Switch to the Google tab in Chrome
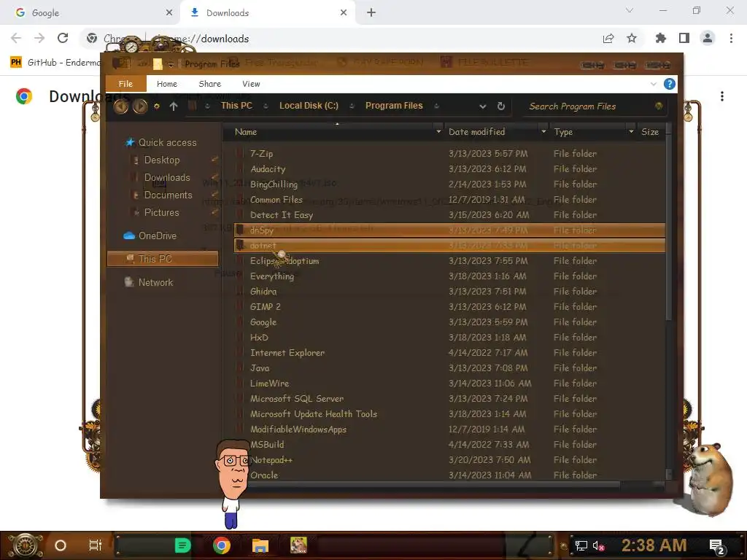 90,13
